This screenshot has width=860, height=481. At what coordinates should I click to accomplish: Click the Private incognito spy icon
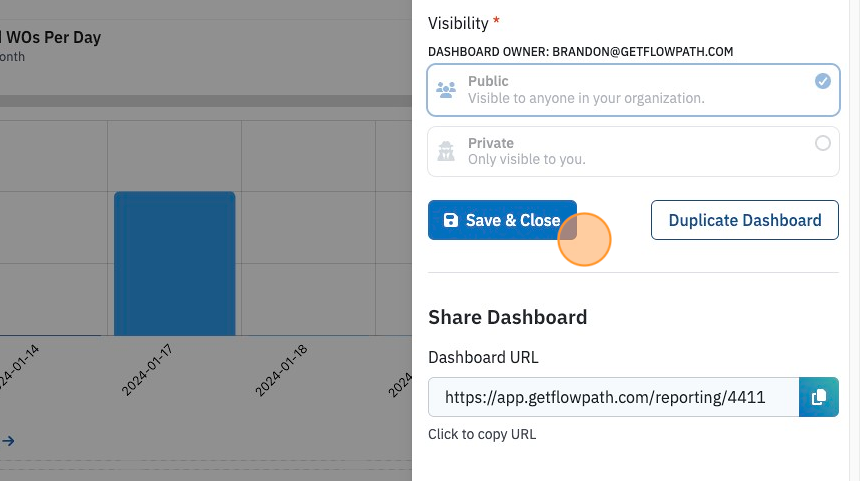(x=446, y=151)
